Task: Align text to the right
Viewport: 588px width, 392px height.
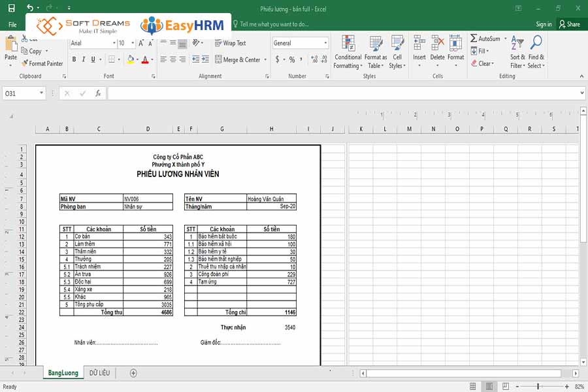Action: click(182, 59)
